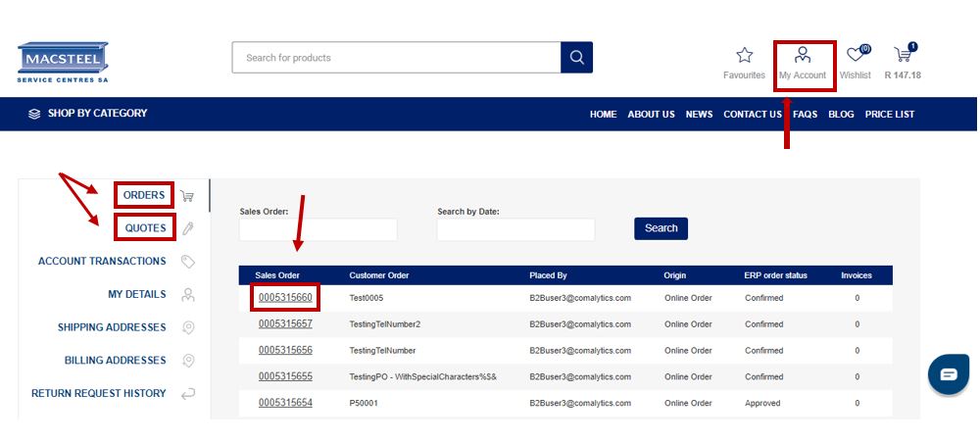Click the return arrow icon beside Return Request History

(188, 393)
